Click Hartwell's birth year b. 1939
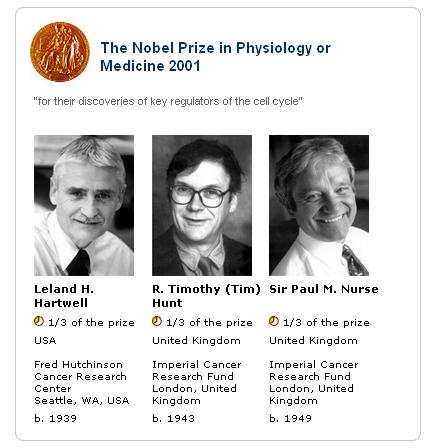 point(55,418)
